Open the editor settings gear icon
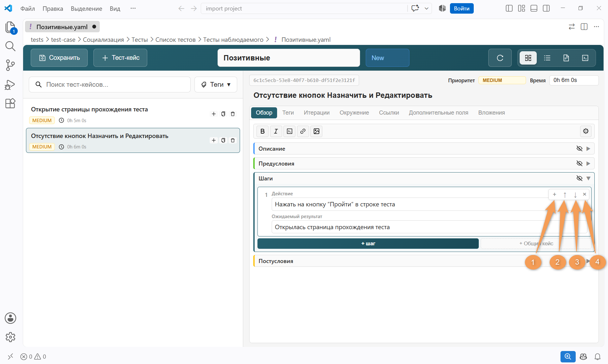608x364 pixels. [x=586, y=131]
